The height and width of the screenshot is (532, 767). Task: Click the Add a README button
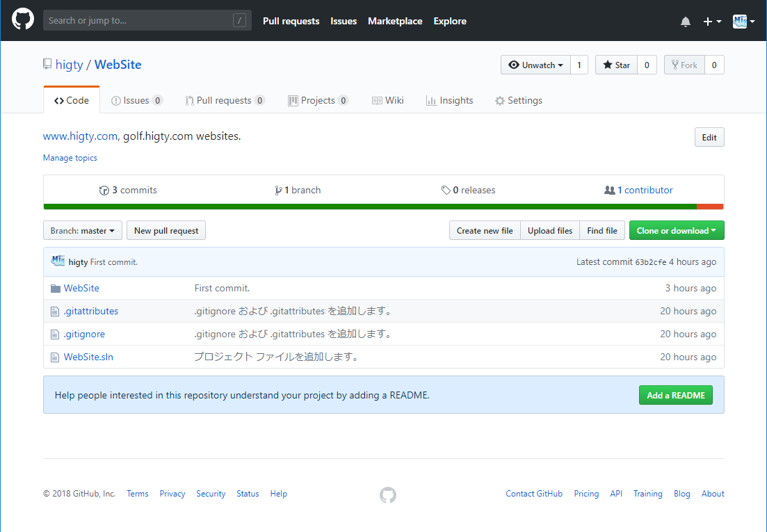pyautogui.click(x=675, y=394)
